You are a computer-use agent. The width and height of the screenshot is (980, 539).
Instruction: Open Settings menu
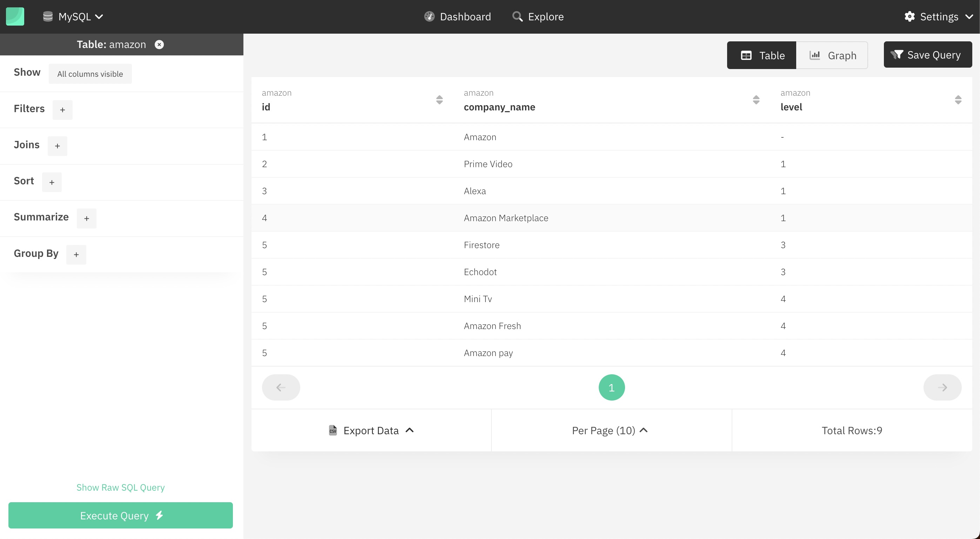939,17
